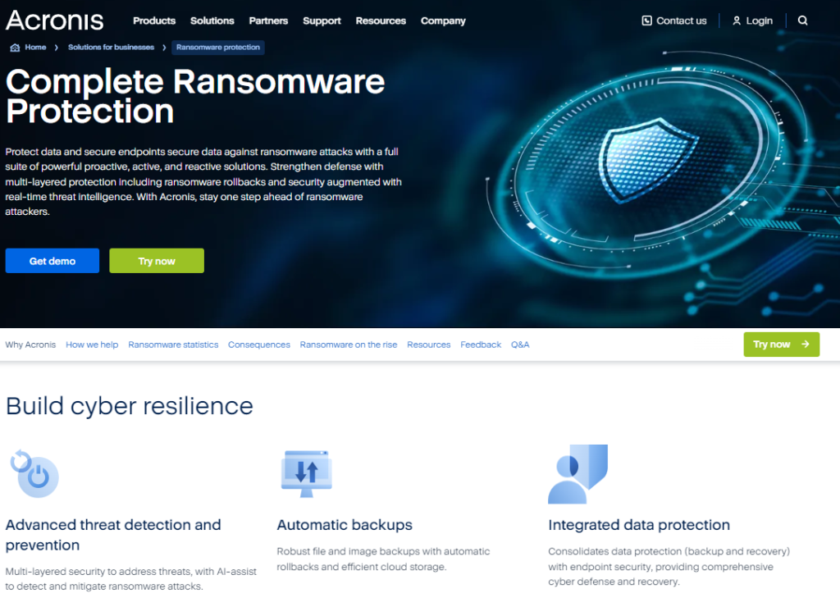This screenshot has height=616, width=840.
Task: Click the Acronis logo
Action: point(55,21)
